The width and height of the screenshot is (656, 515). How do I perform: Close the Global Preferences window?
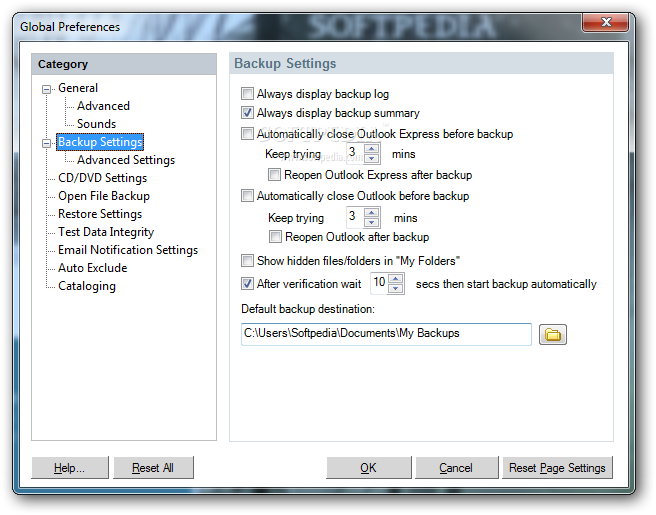(605, 22)
